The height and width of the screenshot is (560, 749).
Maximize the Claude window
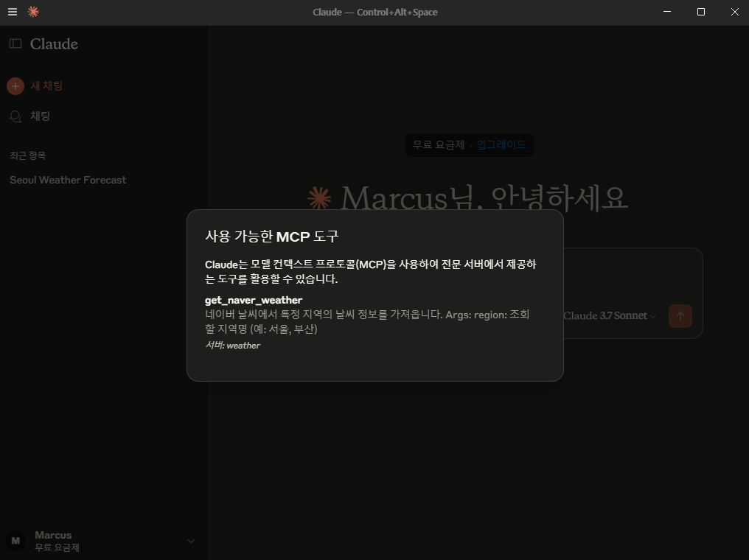click(x=701, y=12)
